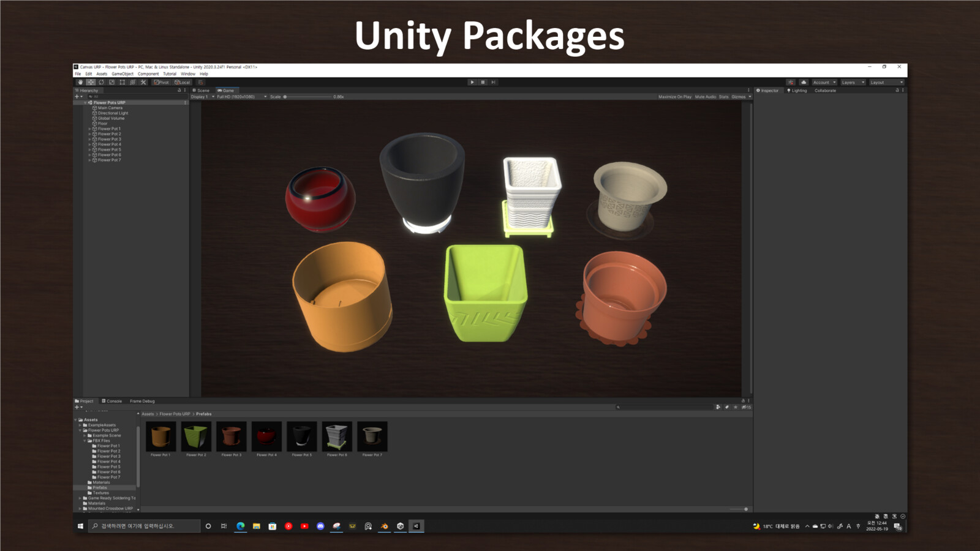
Task: Open Full HD resolution dropdown
Action: (241, 97)
